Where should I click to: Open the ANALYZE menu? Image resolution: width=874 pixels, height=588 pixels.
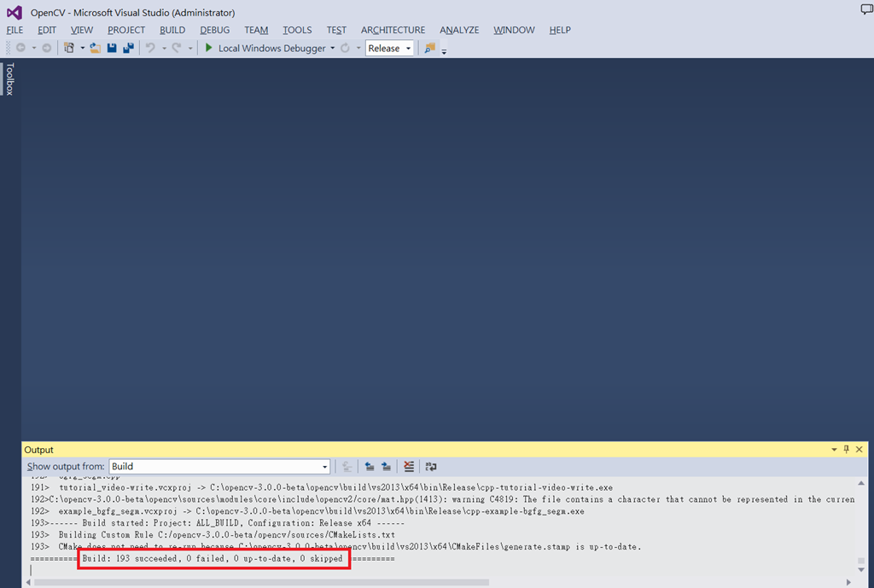459,30
